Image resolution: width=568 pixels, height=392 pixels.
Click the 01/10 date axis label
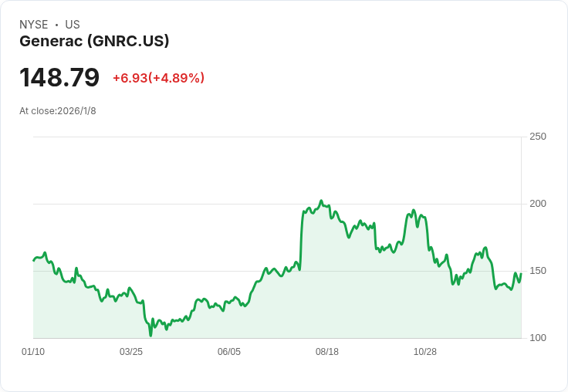click(33, 352)
